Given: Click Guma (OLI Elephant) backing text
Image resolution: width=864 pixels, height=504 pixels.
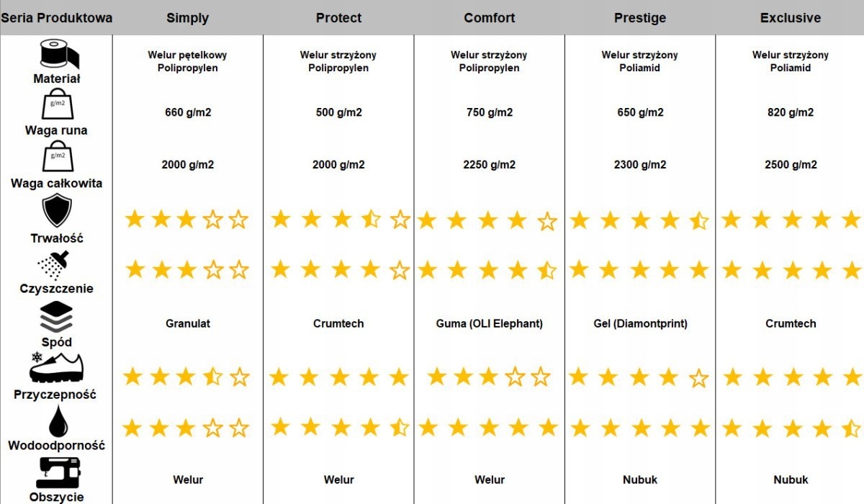Looking at the screenshot, I should pyautogui.click(x=490, y=324).
